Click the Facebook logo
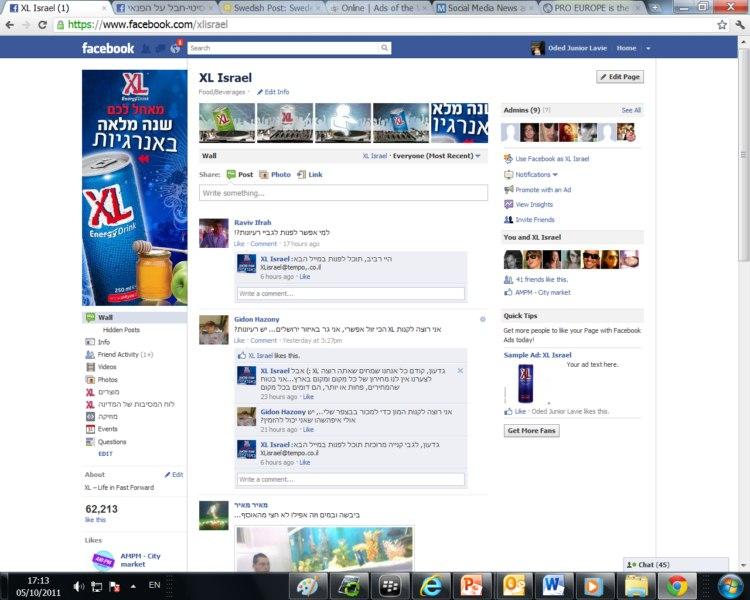750x600 pixels. [x=108, y=48]
